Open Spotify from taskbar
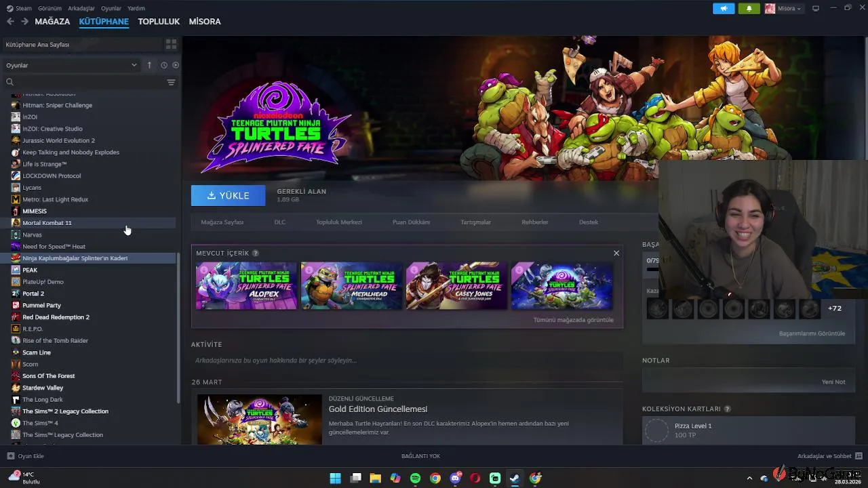The width and height of the screenshot is (868, 488). coord(415,478)
